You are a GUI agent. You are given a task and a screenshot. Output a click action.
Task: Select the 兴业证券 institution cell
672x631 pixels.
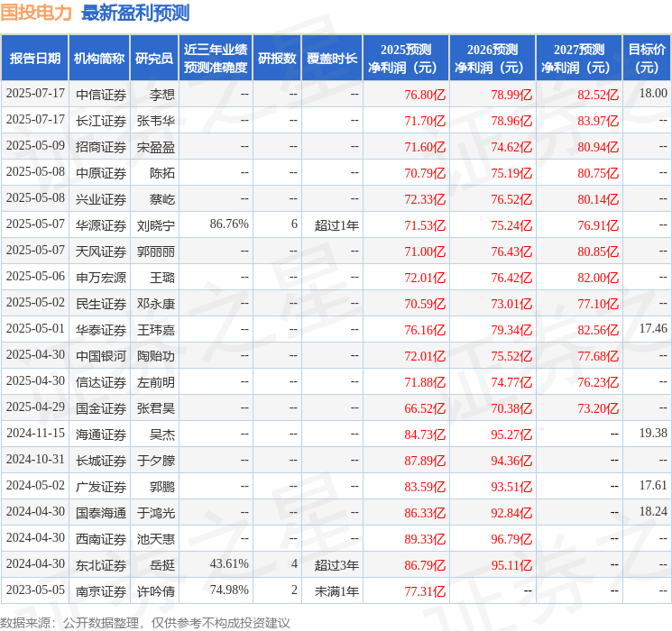pyautogui.click(x=101, y=199)
